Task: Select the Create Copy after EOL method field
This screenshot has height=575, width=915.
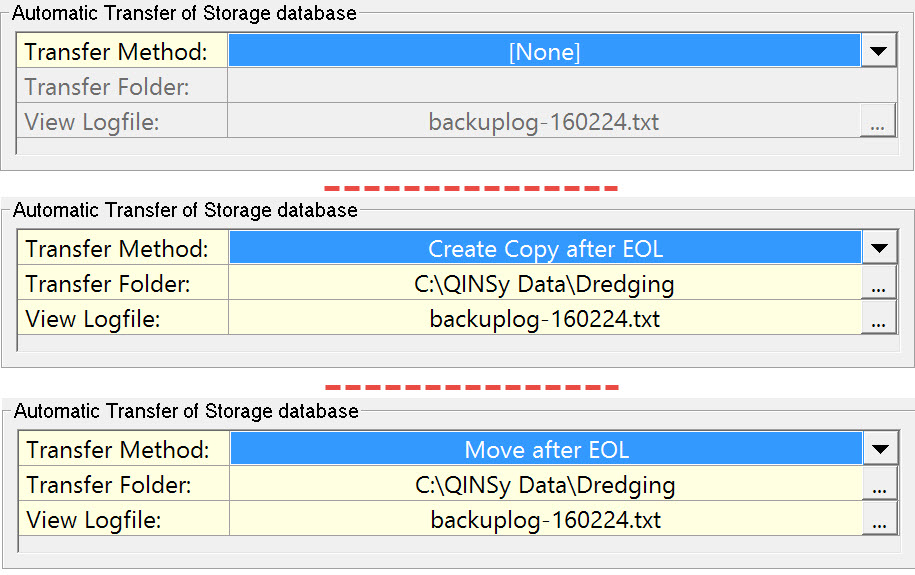Action: (545, 249)
